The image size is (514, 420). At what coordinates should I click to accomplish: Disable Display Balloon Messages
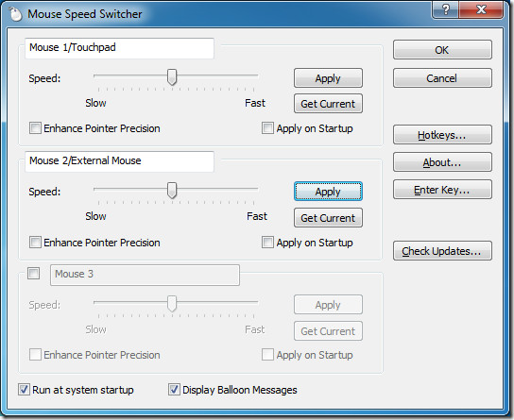[x=174, y=390]
